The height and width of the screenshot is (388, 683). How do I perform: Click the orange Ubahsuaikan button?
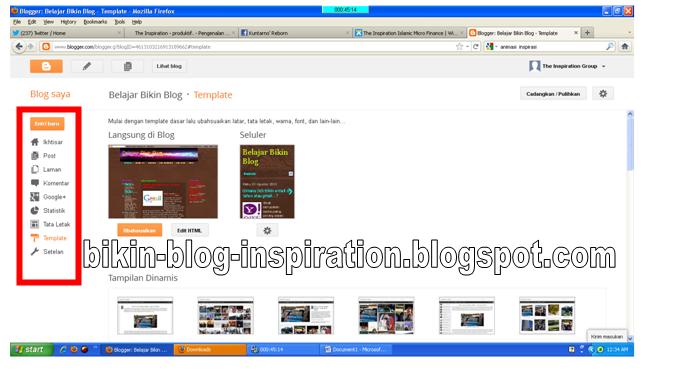139,230
